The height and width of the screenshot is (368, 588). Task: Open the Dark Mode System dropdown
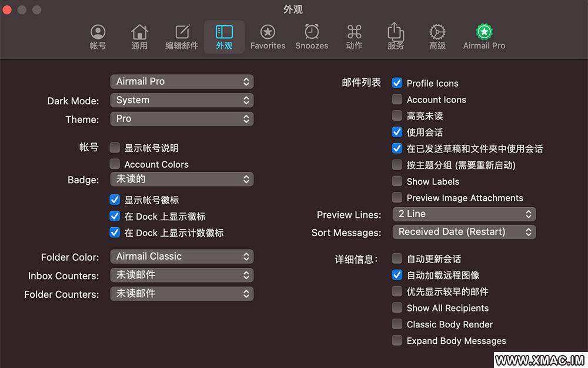182,100
